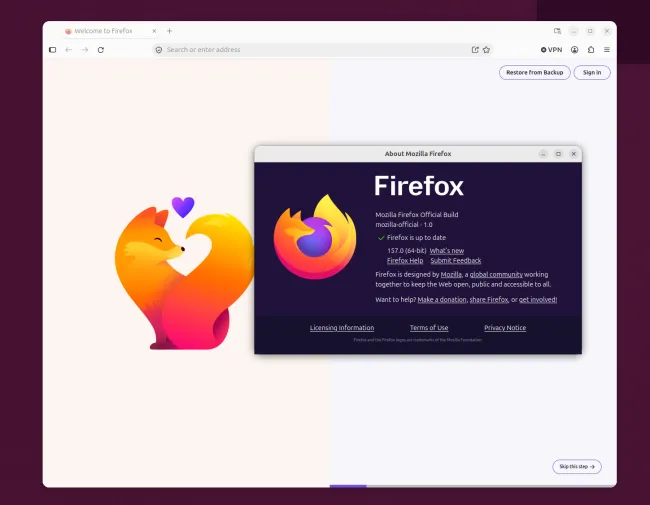Click the '157.0 (64-bit)' version text
The height and width of the screenshot is (505, 650).
tap(407, 251)
